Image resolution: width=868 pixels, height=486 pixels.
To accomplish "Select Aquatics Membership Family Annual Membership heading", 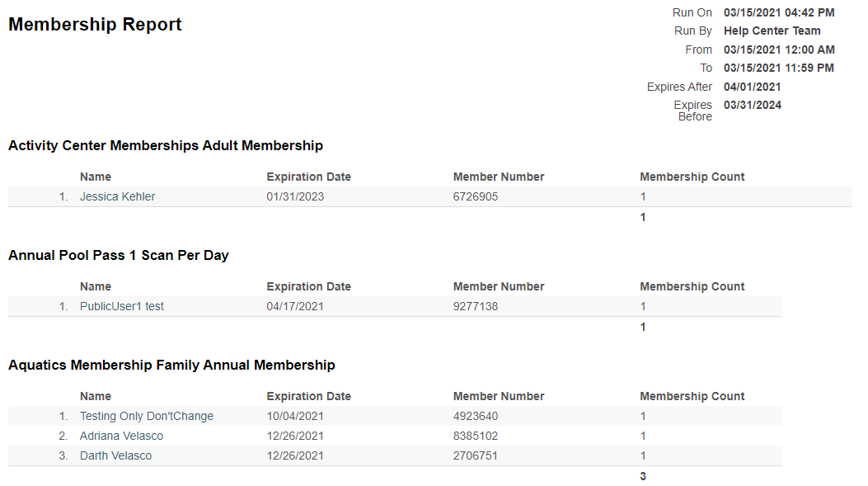I will [x=171, y=366].
